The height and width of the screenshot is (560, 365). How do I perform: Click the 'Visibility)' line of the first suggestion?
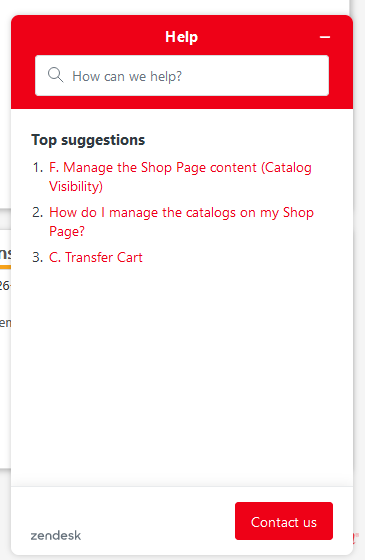pyautogui.click(x=76, y=186)
